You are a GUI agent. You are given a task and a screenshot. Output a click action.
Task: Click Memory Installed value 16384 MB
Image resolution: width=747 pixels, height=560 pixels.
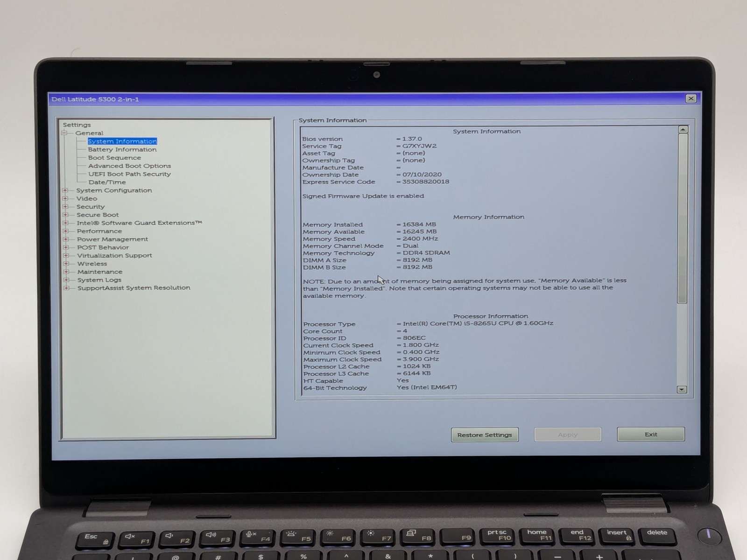pos(419,224)
